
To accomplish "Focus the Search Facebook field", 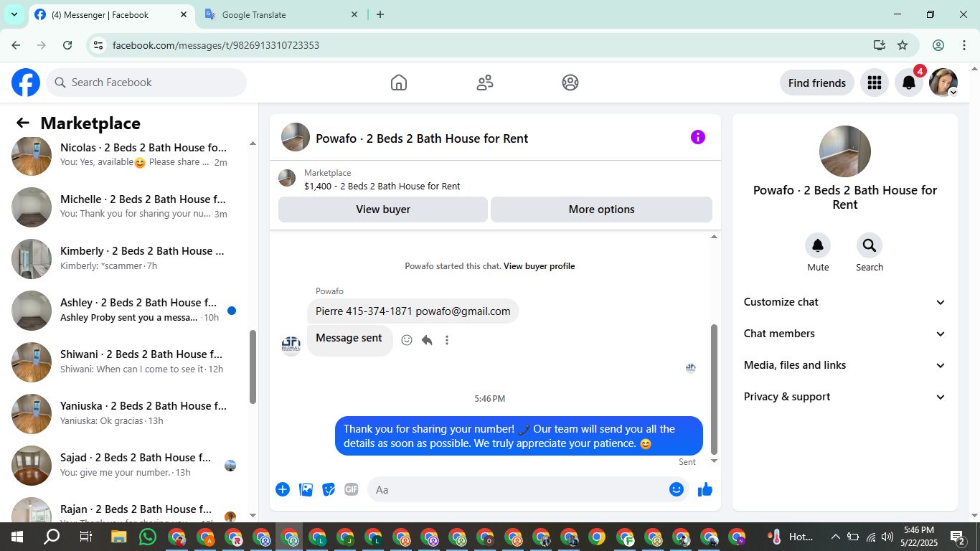I will coord(146,83).
